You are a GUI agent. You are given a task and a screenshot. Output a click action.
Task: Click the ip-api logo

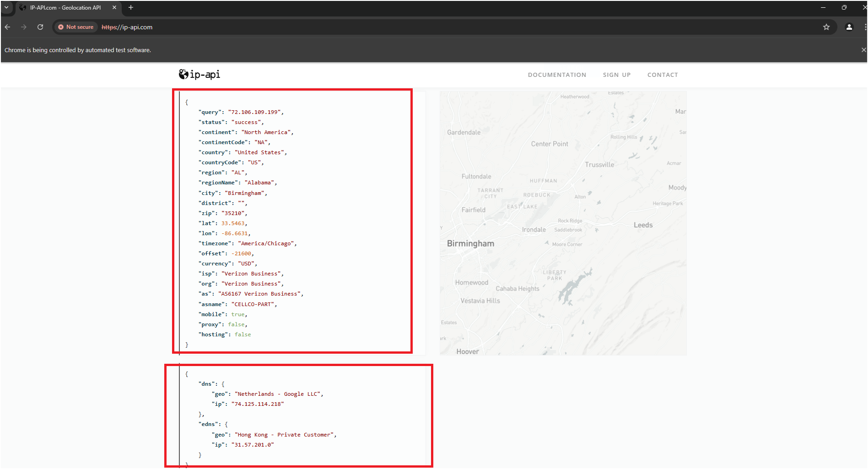(199, 74)
